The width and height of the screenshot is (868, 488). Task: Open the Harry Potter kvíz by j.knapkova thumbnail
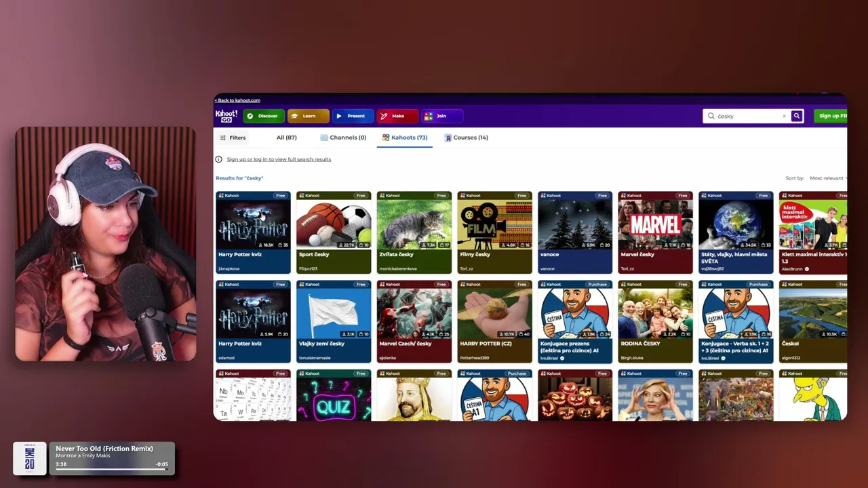[253, 225]
